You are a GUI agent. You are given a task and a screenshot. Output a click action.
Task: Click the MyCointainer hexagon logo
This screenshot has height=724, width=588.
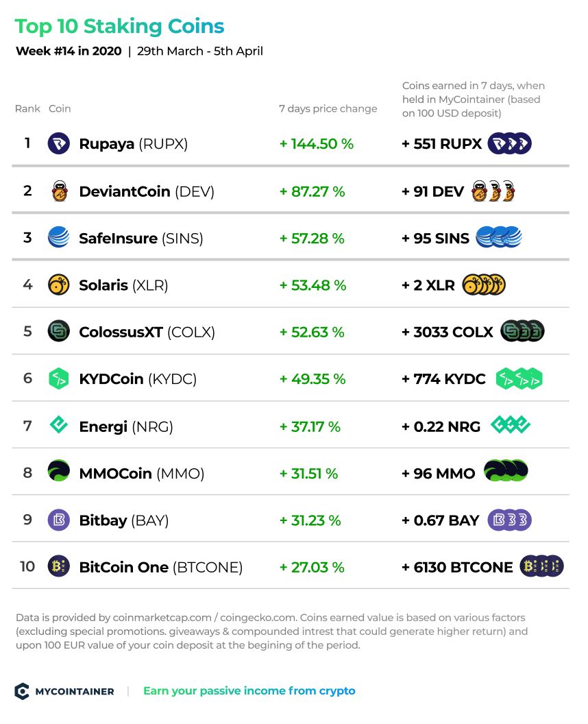tap(22, 691)
